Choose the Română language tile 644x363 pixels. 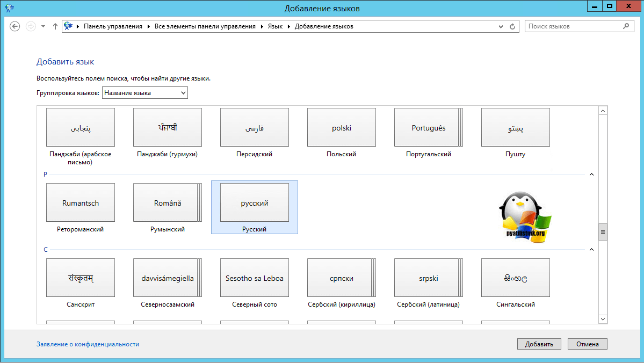pos(167,203)
